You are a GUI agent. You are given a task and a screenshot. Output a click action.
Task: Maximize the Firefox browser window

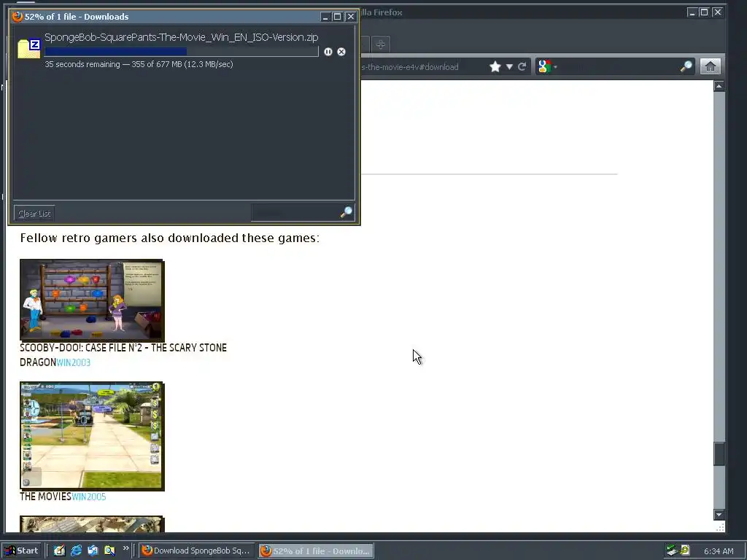coord(704,12)
